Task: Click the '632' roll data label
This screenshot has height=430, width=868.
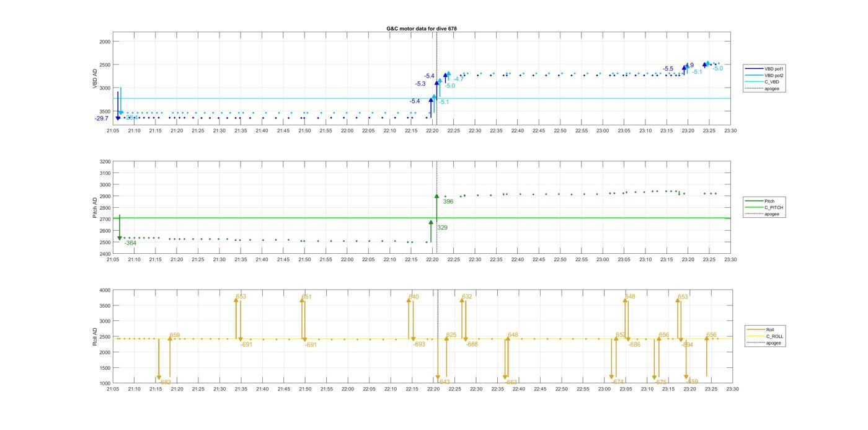Action: (x=467, y=297)
